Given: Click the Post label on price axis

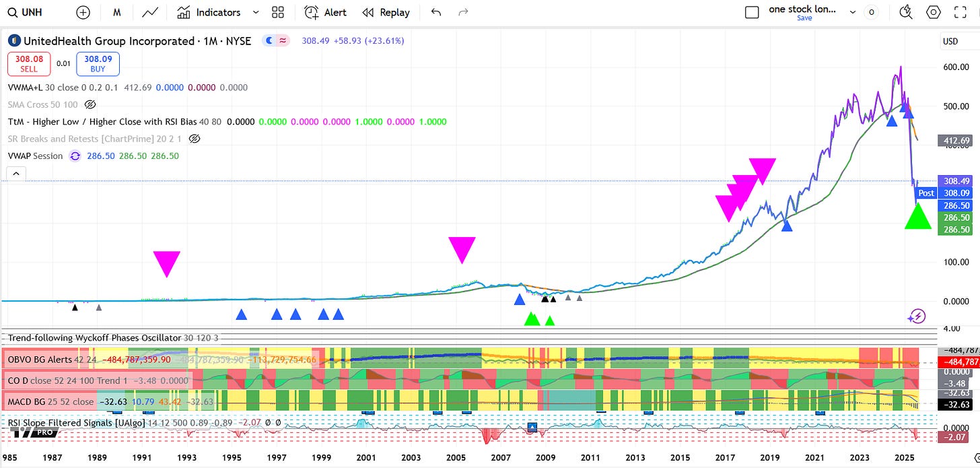Looking at the screenshot, I should [926, 193].
